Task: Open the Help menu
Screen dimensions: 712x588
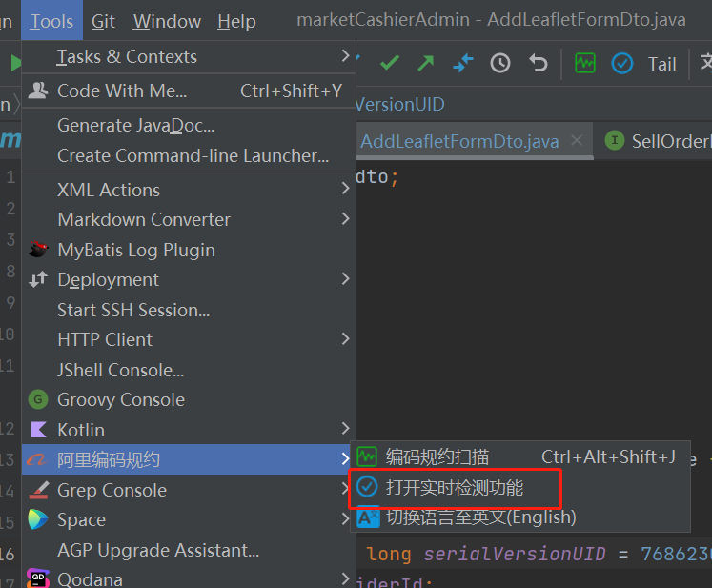Action: [236, 21]
